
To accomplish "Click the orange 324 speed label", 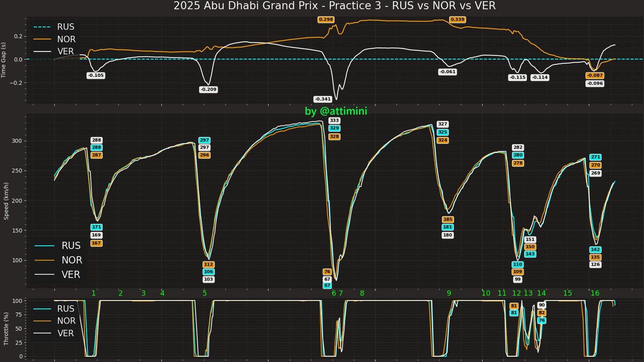I will [442, 140].
